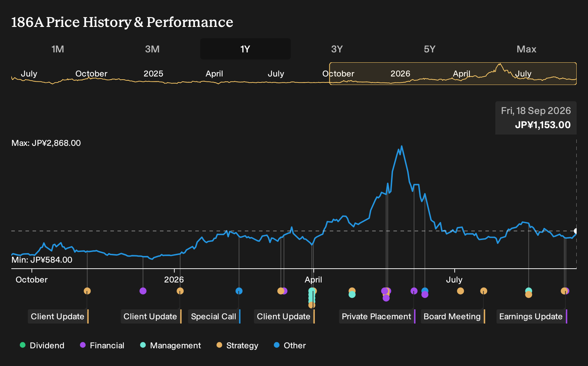The height and width of the screenshot is (366, 588).
Task: Select the 1Y time range tab
Action: tap(246, 49)
